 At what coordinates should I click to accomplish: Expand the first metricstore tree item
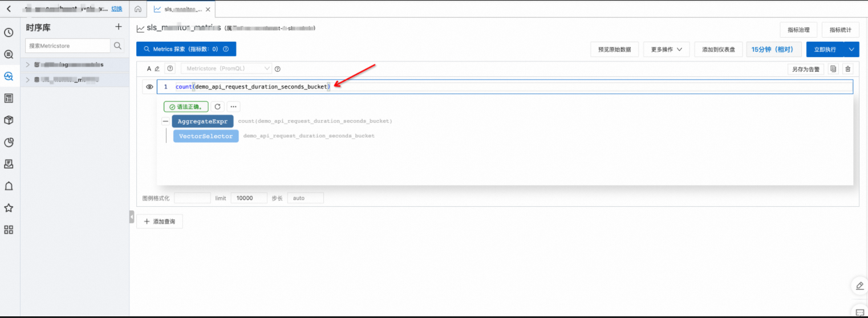(x=27, y=65)
